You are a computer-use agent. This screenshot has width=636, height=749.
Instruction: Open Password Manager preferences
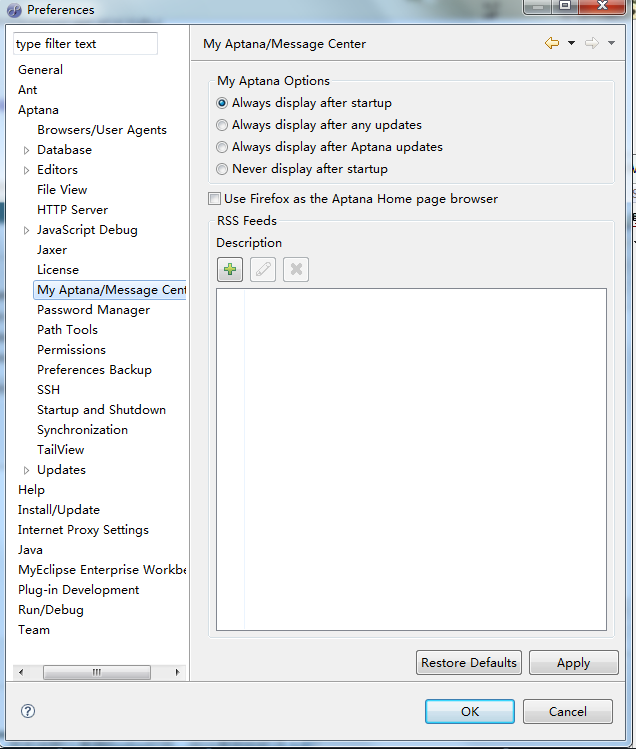pyautogui.click(x=94, y=310)
